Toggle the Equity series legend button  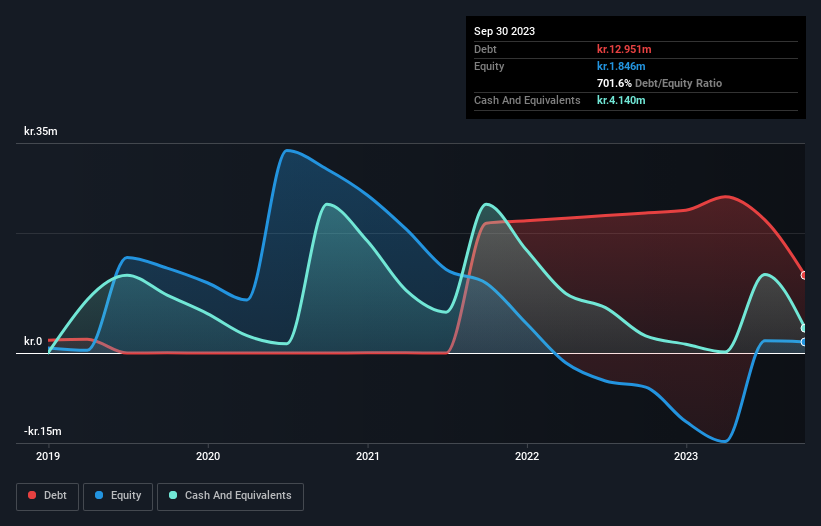[x=118, y=496]
